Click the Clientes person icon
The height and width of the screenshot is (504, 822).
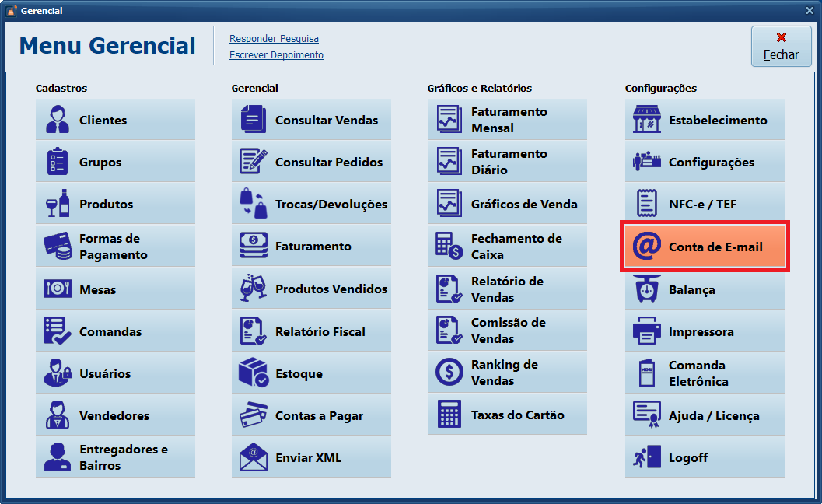click(58, 120)
